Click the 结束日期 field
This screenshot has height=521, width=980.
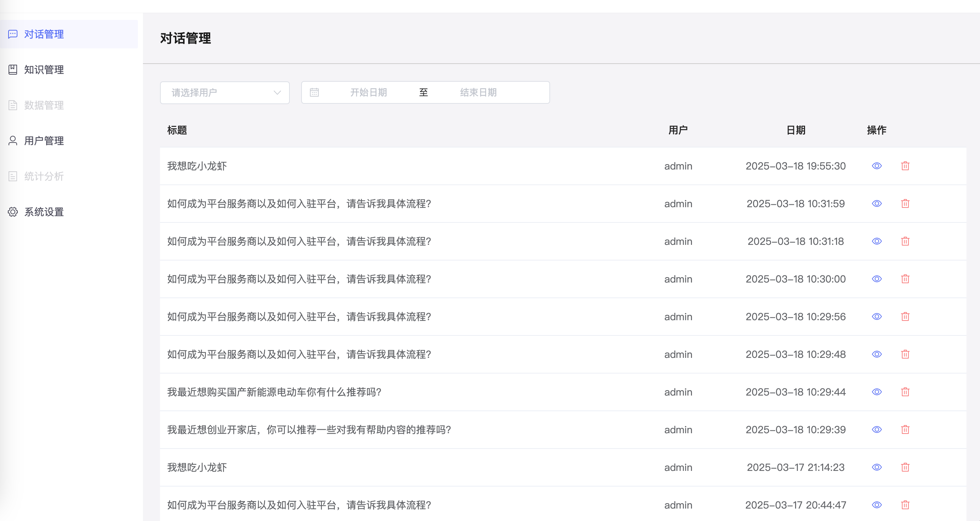pos(478,92)
